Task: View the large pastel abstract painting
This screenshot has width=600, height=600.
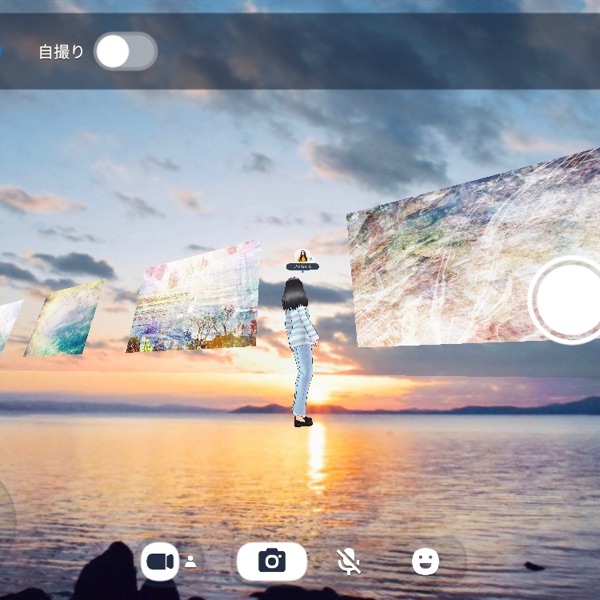Action: click(474, 249)
